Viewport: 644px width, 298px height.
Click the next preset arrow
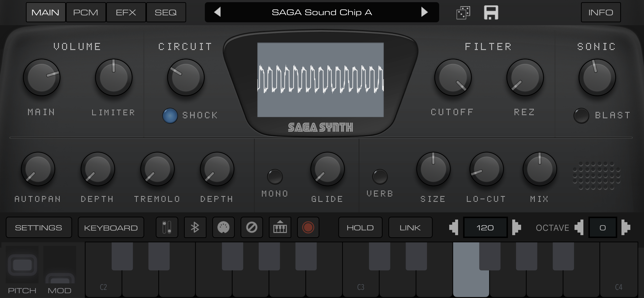pos(425,12)
